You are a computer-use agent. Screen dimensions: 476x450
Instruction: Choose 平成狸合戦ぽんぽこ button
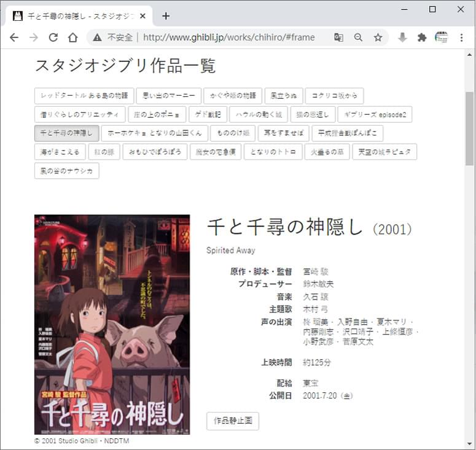(x=347, y=133)
